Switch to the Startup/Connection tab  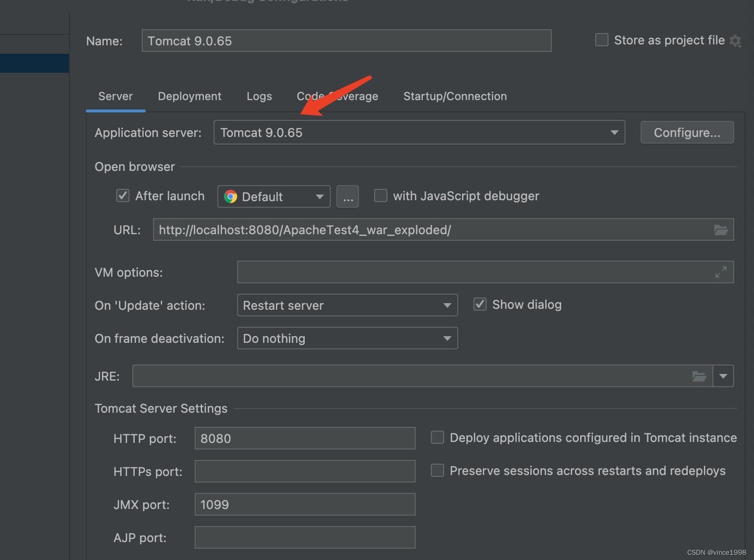pyautogui.click(x=455, y=96)
